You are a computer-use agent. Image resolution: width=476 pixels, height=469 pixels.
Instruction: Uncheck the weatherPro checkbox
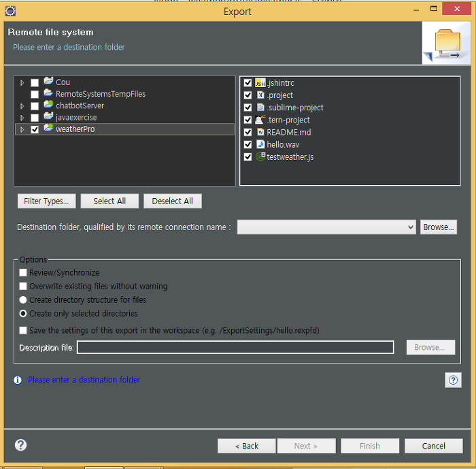click(x=35, y=129)
